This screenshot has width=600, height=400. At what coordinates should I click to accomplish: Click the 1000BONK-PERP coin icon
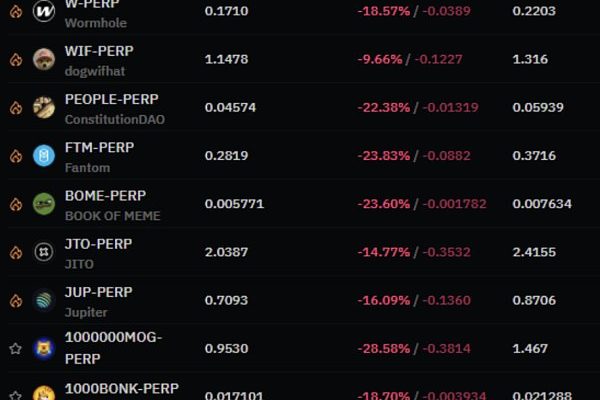44,393
